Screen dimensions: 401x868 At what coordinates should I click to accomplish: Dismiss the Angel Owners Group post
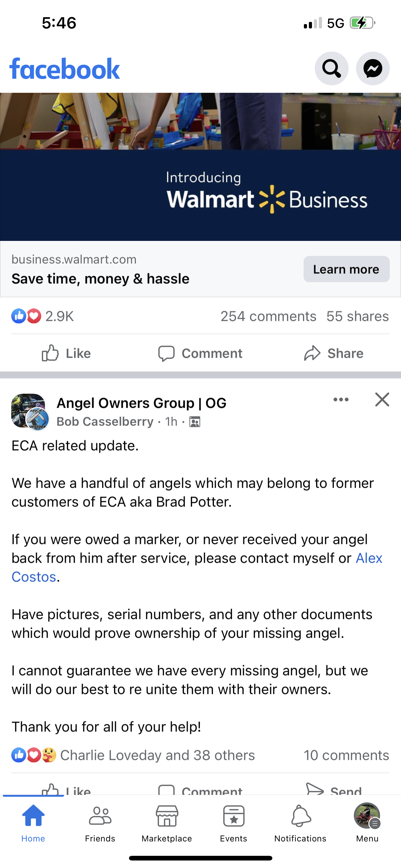(x=382, y=400)
